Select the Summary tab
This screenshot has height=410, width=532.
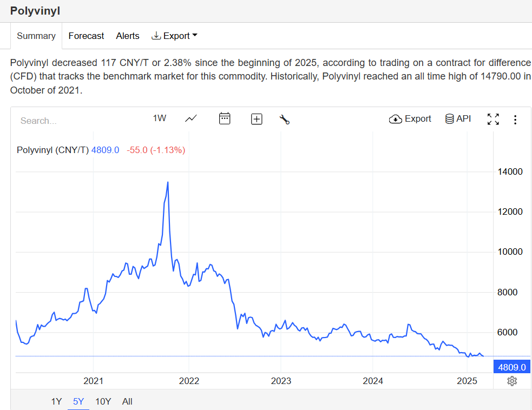tap(36, 36)
